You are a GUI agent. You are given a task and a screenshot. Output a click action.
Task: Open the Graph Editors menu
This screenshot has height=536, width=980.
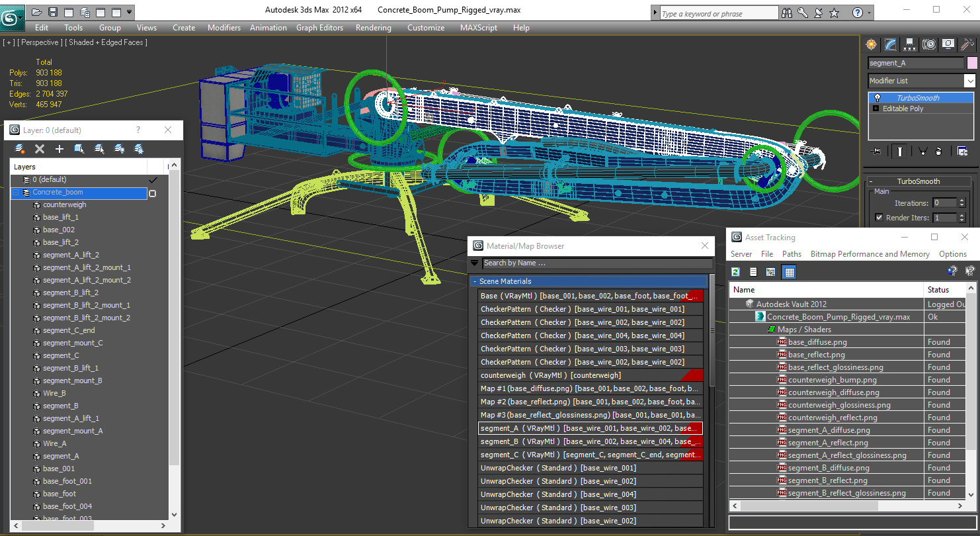pos(319,28)
